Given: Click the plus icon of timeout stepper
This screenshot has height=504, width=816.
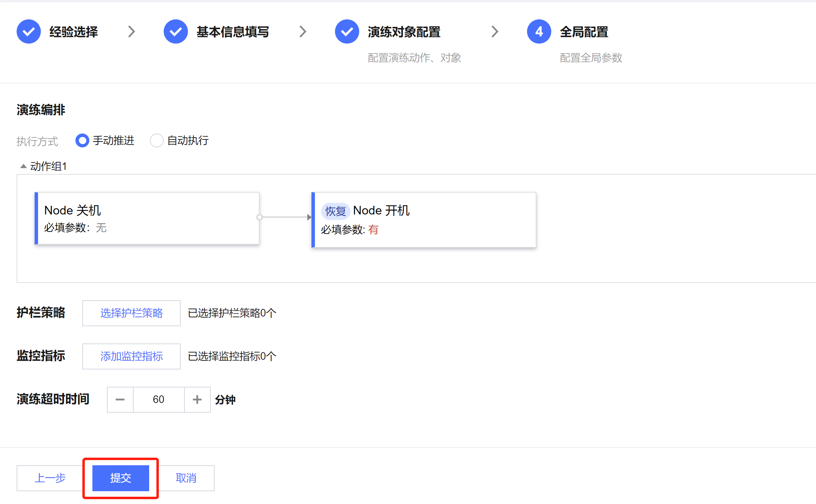Looking at the screenshot, I should [197, 400].
